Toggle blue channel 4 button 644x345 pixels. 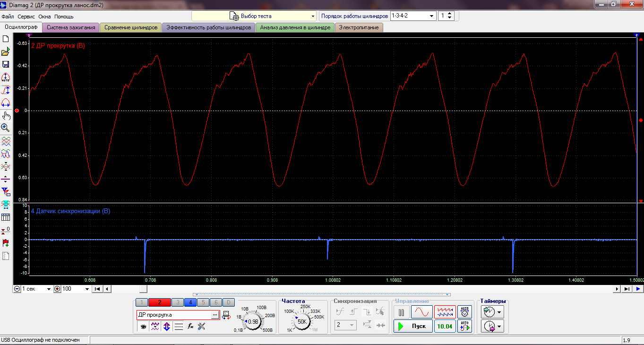coord(190,302)
